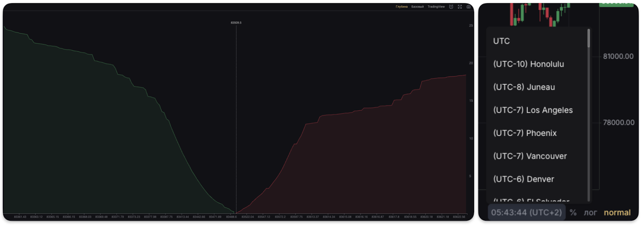Open the 05:43:44 (UTC+2) timezone selector
This screenshot has width=644, height=228.
pos(526,213)
